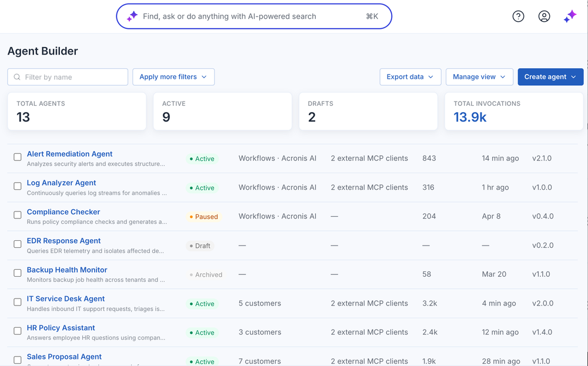Open the Manage view dropdown

click(479, 77)
